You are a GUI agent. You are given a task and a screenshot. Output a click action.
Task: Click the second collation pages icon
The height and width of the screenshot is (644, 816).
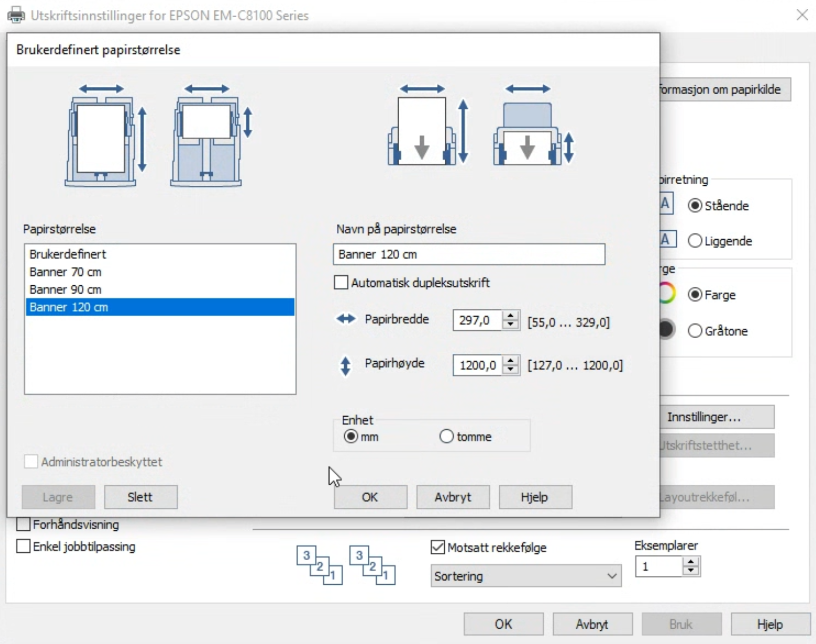[372, 566]
